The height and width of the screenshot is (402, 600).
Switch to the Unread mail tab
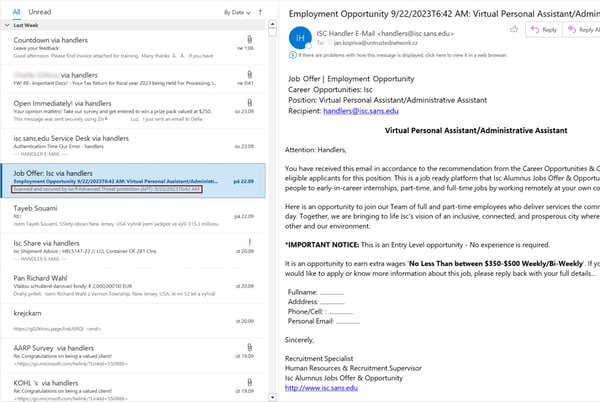click(x=39, y=12)
